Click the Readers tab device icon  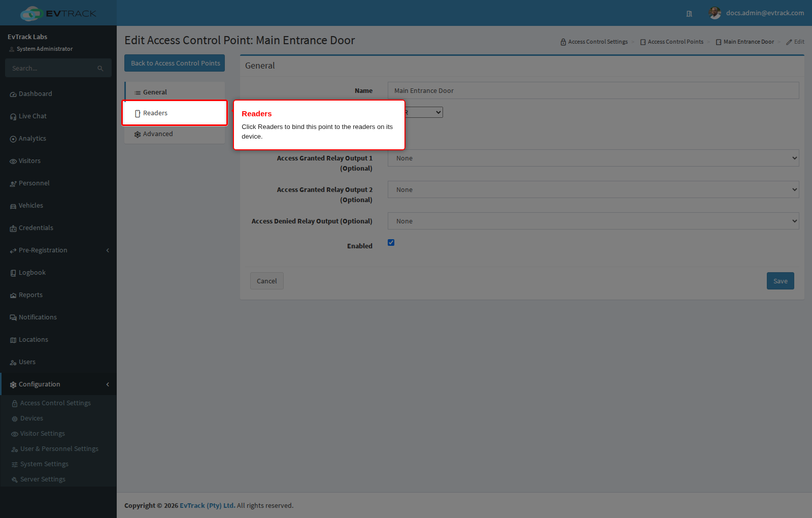138,114
